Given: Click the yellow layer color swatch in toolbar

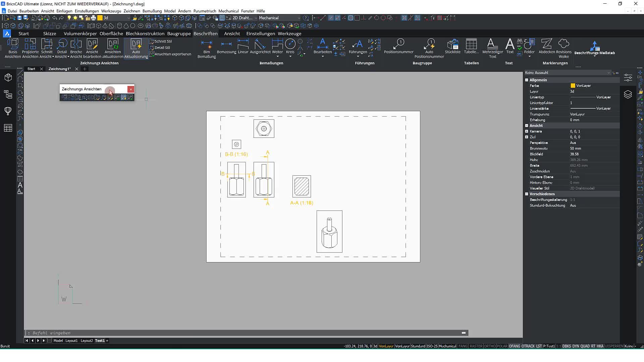Looking at the screenshot, I should tap(100, 18).
